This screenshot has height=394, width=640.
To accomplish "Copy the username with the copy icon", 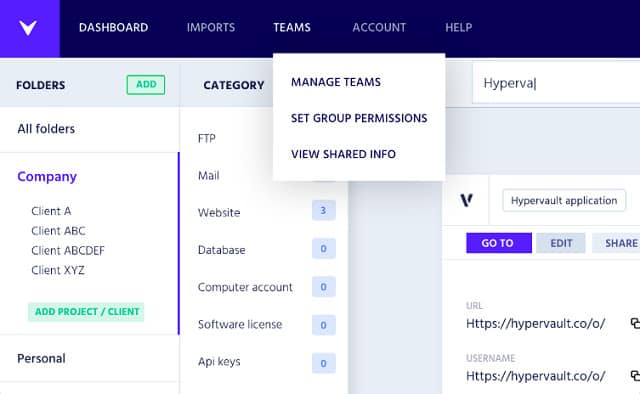I will (635, 376).
